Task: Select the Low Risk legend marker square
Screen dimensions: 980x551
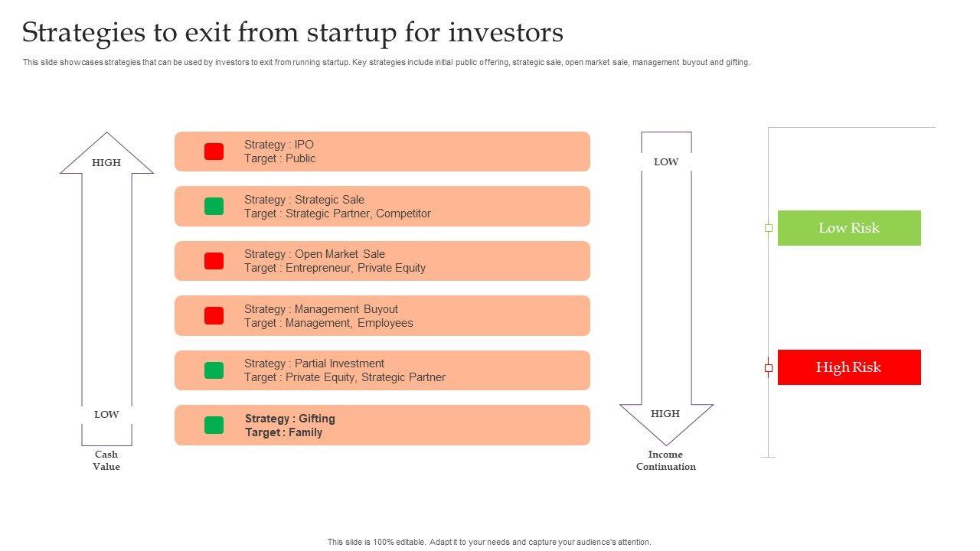Action: tap(769, 228)
